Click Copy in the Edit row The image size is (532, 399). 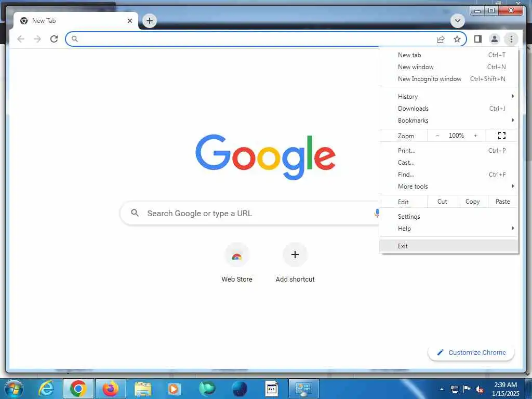[472, 202]
